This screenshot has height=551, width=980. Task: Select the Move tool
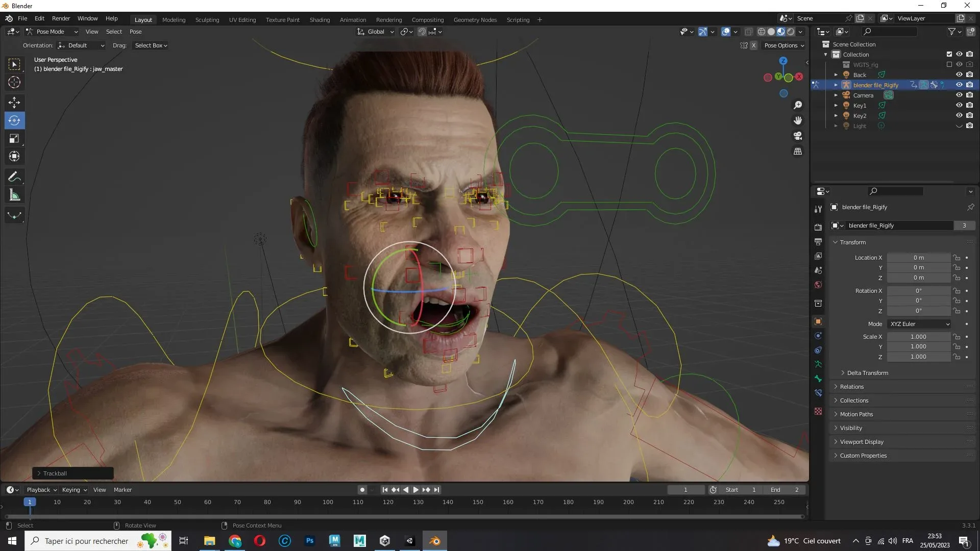[14, 103]
